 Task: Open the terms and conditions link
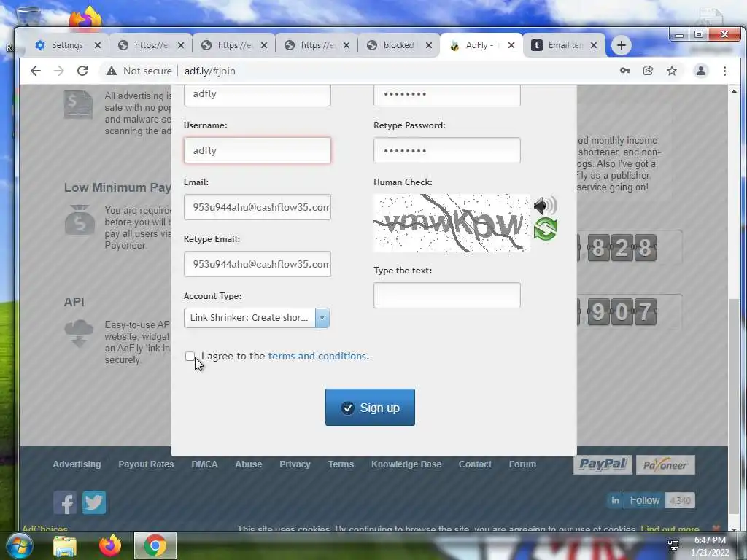(317, 356)
